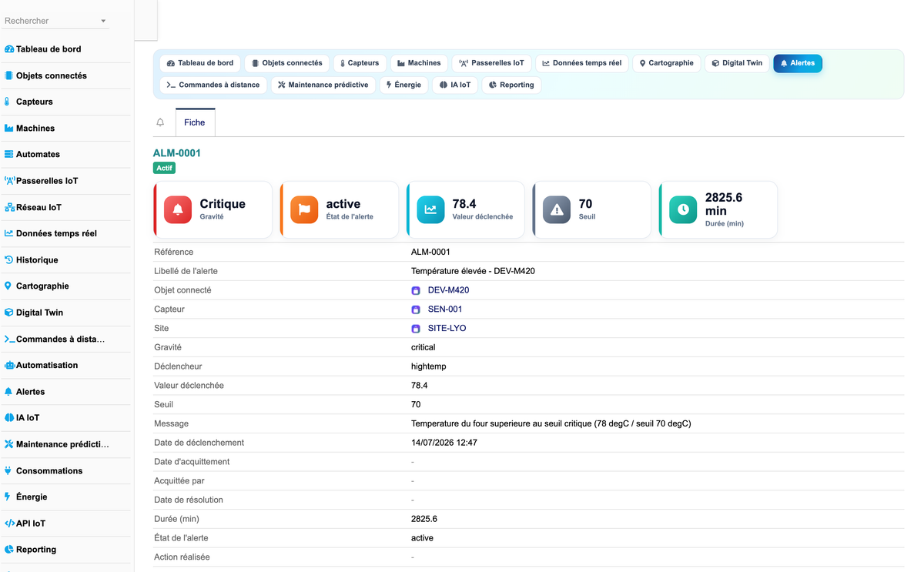Image resolution: width=924 pixels, height=572 pixels.
Task: Click the Automatisation sidebar robot icon
Action: click(9, 365)
